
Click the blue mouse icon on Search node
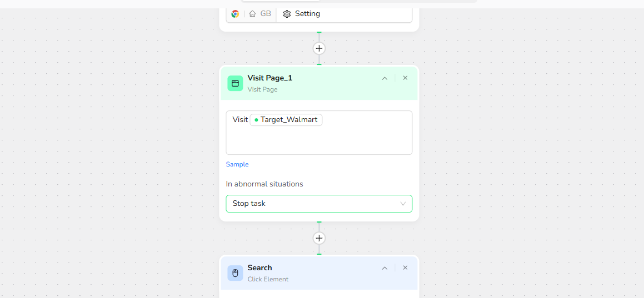(x=235, y=273)
